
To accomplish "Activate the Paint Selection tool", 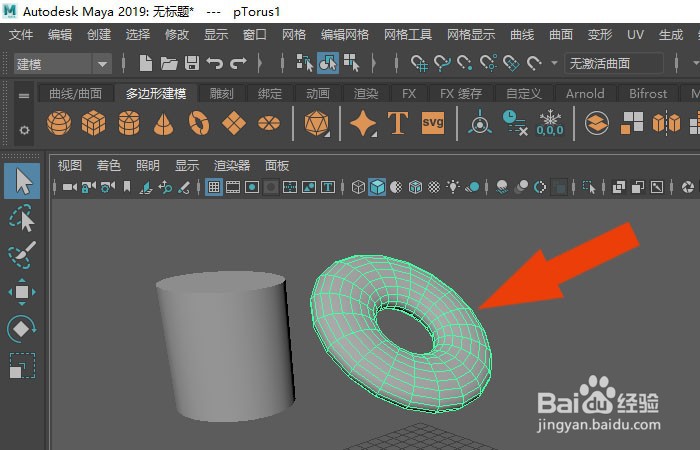I will (22, 255).
